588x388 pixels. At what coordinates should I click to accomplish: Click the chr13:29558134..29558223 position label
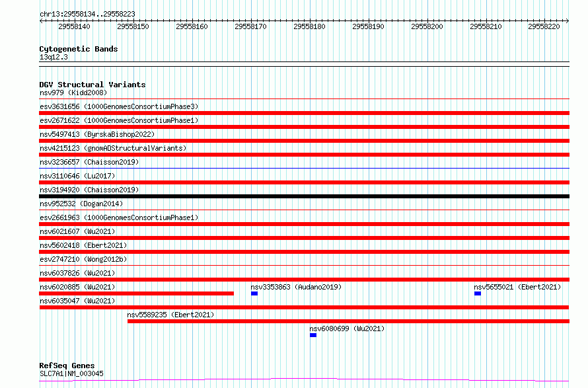(x=87, y=14)
